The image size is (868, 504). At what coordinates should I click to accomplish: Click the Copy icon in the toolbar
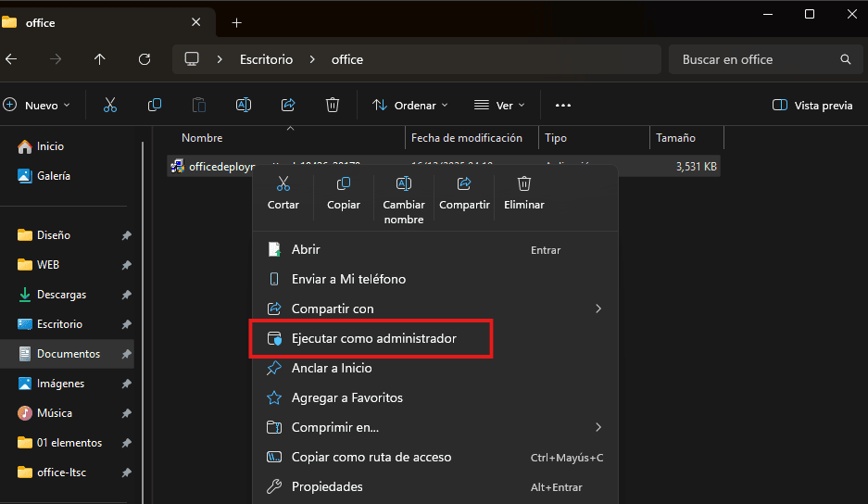tap(155, 106)
